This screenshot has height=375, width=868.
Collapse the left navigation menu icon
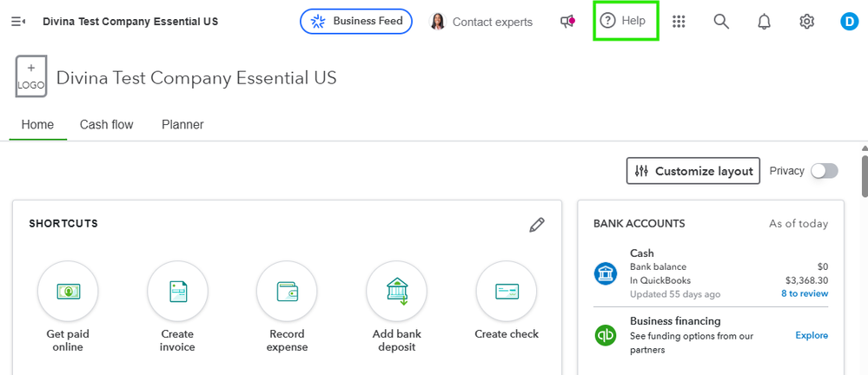pos(18,22)
